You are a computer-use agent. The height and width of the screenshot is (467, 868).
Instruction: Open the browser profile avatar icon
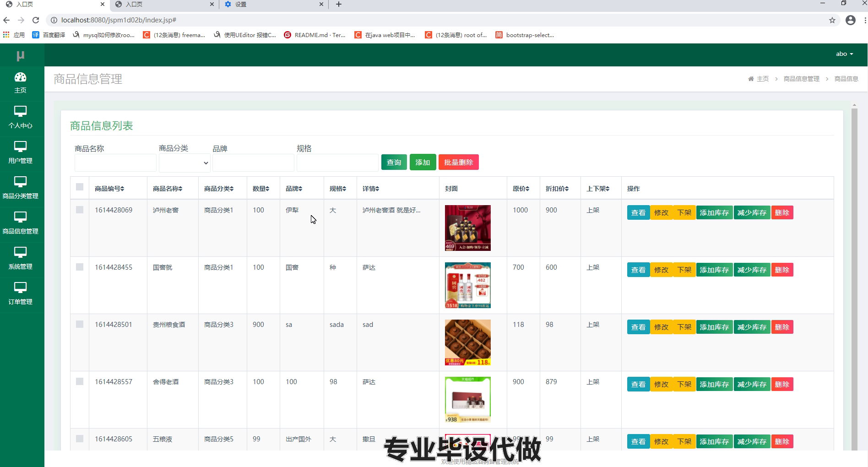[851, 20]
